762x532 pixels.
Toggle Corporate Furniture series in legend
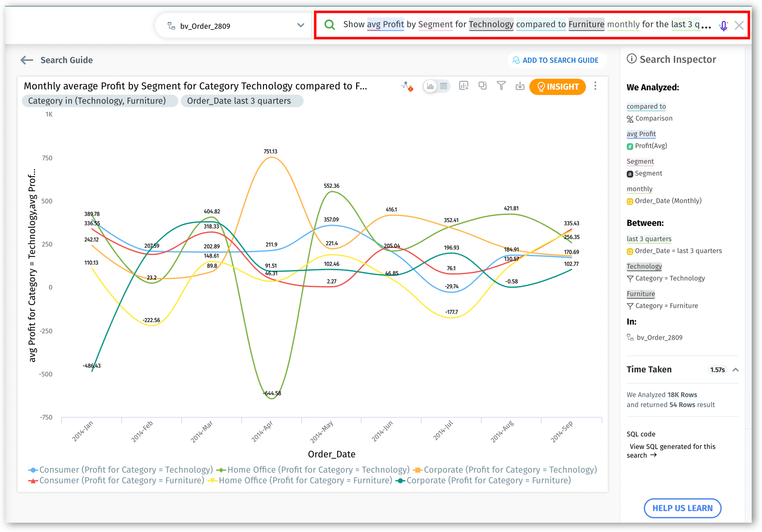[488, 480]
